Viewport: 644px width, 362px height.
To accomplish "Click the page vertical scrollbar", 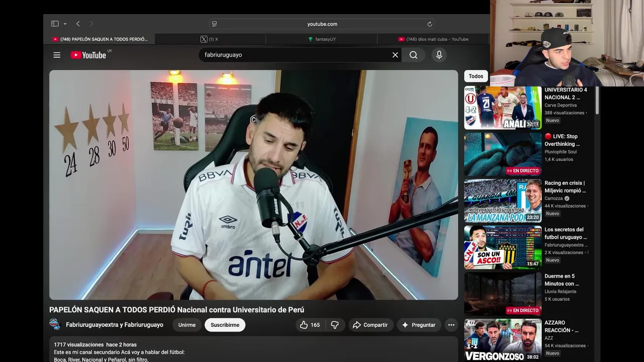I will coord(597,101).
